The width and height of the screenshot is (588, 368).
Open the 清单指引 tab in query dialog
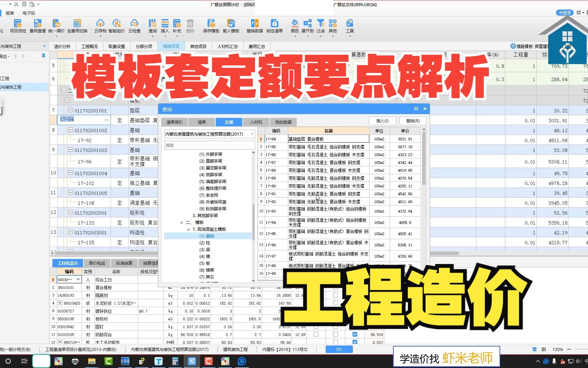click(175, 122)
